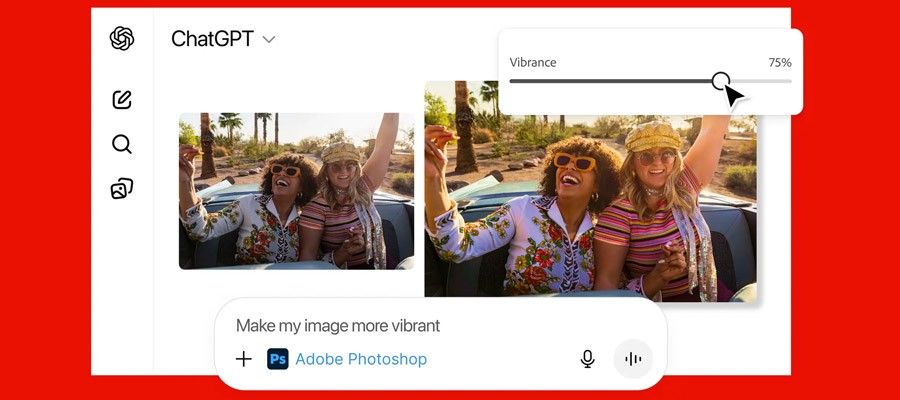Start voice mode with waveform button
The width and height of the screenshot is (900, 400).
pos(632,359)
